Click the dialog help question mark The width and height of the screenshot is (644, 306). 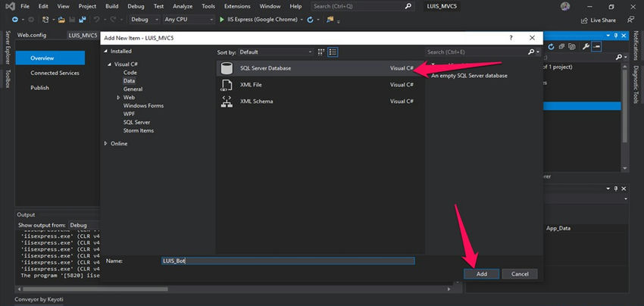click(511, 38)
